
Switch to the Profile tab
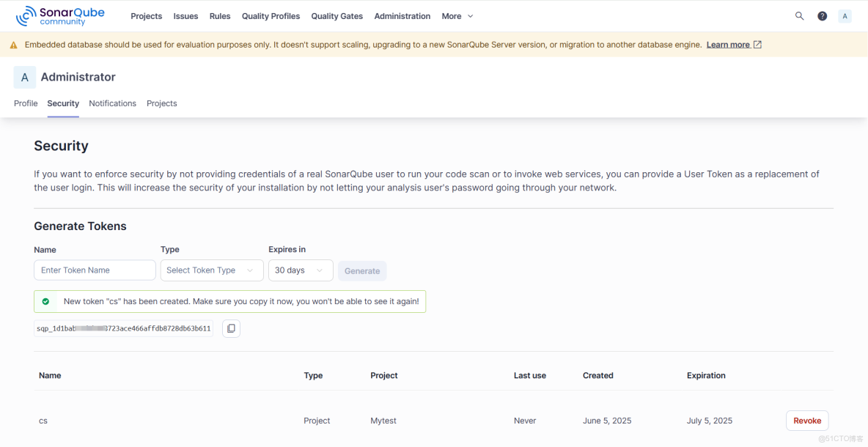26,103
